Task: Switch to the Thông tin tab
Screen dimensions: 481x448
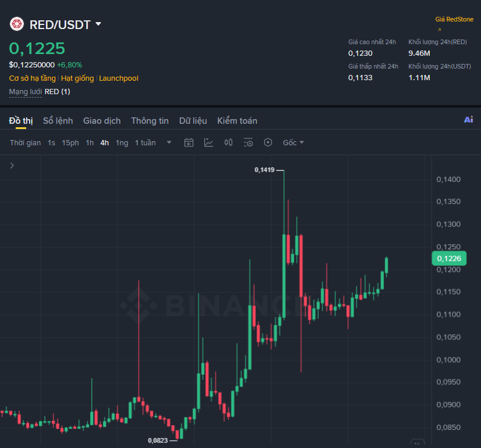Action: tap(149, 121)
